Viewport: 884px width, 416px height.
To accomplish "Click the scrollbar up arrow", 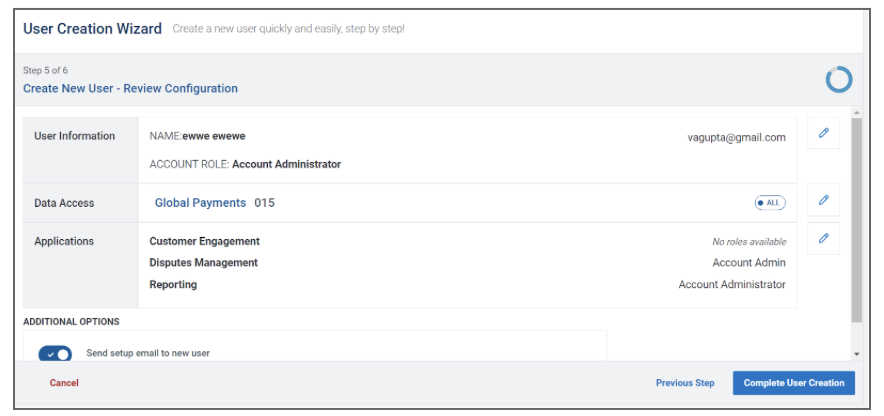I will [856, 112].
